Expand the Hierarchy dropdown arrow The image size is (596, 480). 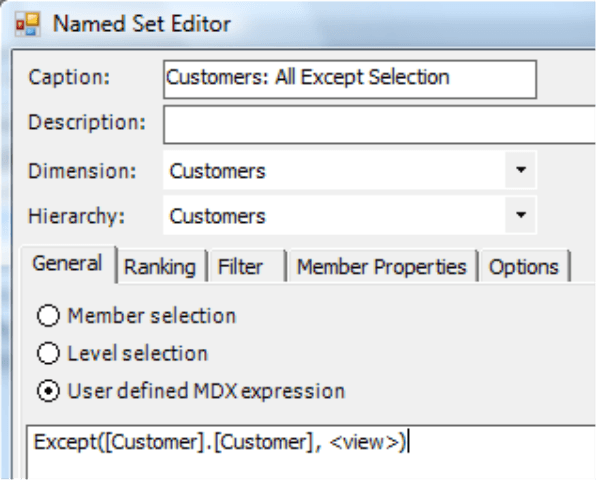[x=521, y=215]
